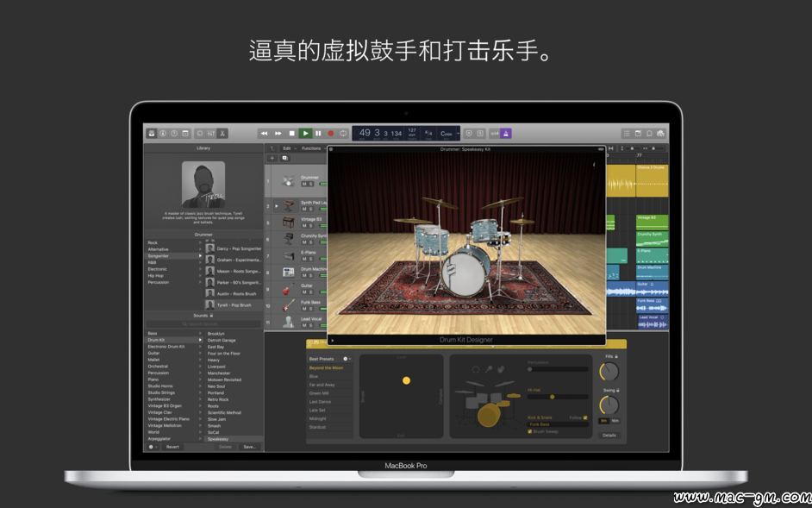Viewport: 812px width, 508px height.
Task: Open the Beat Presets gear menu
Action: click(347, 359)
